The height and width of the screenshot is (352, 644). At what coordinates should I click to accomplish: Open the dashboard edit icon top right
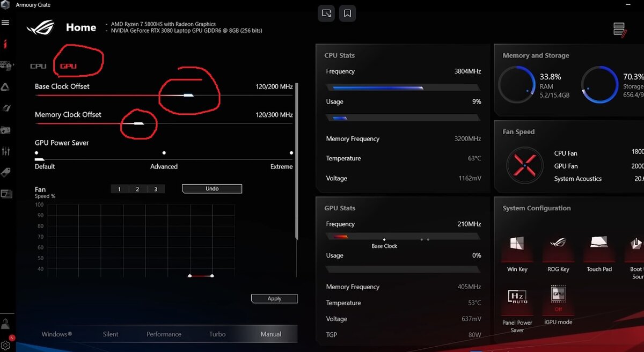tap(620, 30)
